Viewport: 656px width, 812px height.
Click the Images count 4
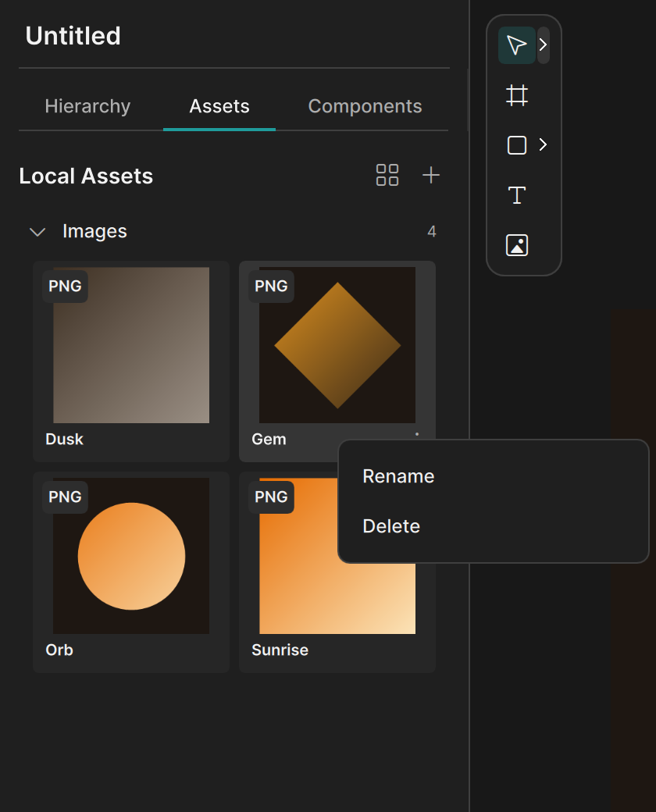pyautogui.click(x=432, y=231)
